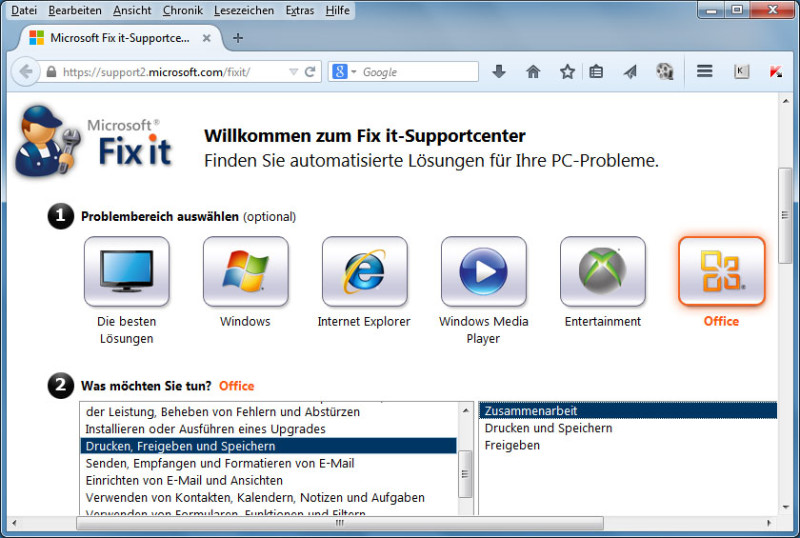Image resolution: width=800 pixels, height=538 pixels.
Task: Open the Google search engine selector
Action: pos(344,72)
